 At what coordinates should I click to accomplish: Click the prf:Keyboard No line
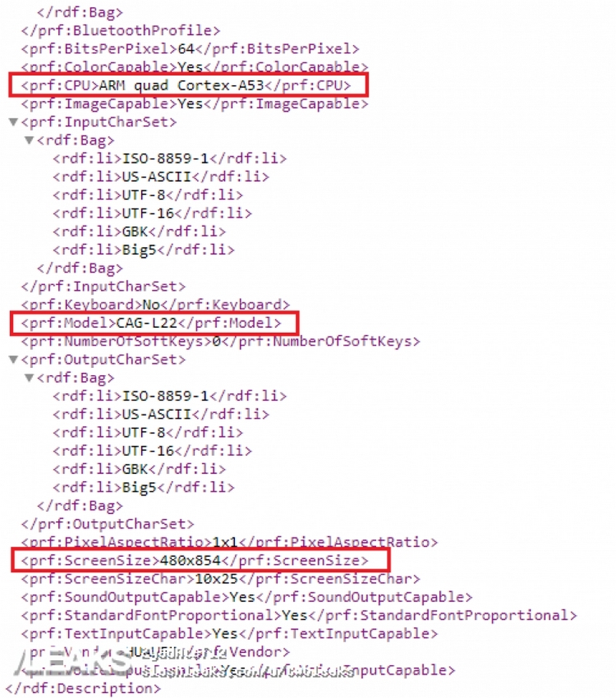pos(156,305)
